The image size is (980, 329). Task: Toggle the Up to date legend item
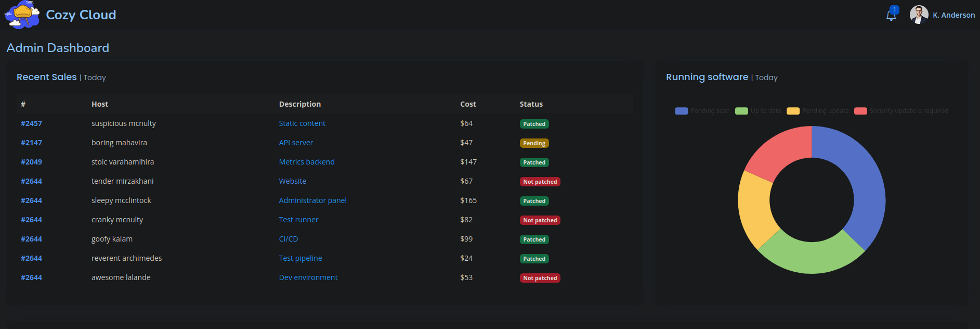[759, 111]
